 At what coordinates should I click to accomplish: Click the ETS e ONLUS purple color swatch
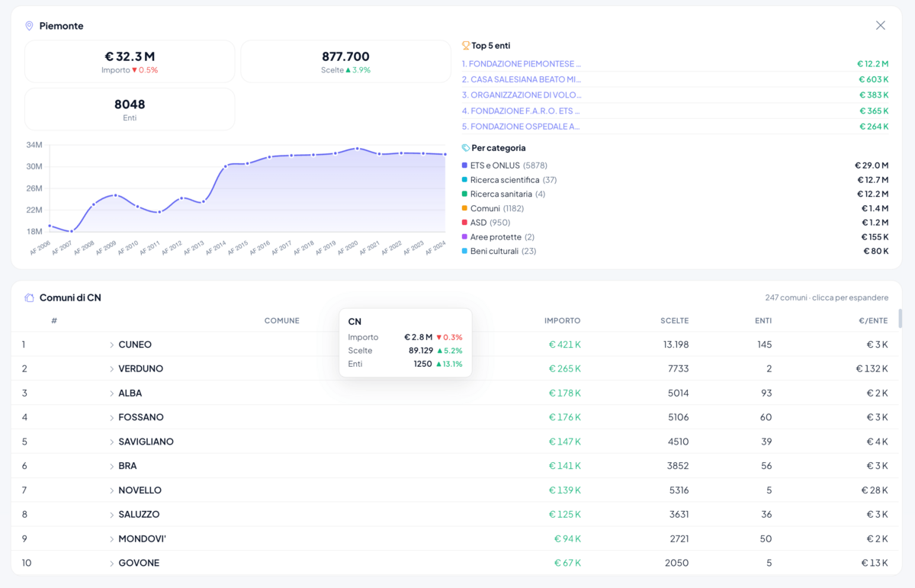[x=464, y=165]
